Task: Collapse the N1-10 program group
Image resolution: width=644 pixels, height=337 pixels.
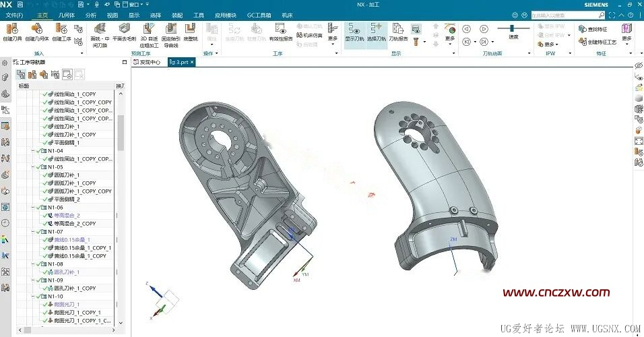Action: (33, 297)
